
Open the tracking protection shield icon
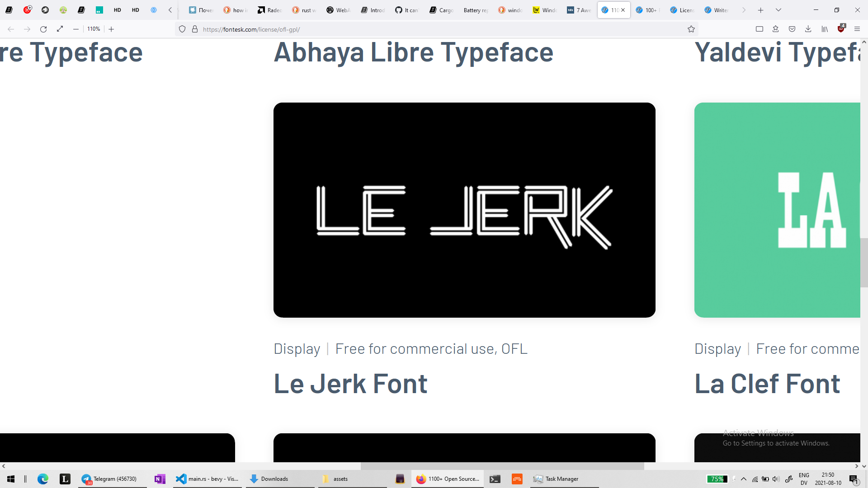(182, 29)
